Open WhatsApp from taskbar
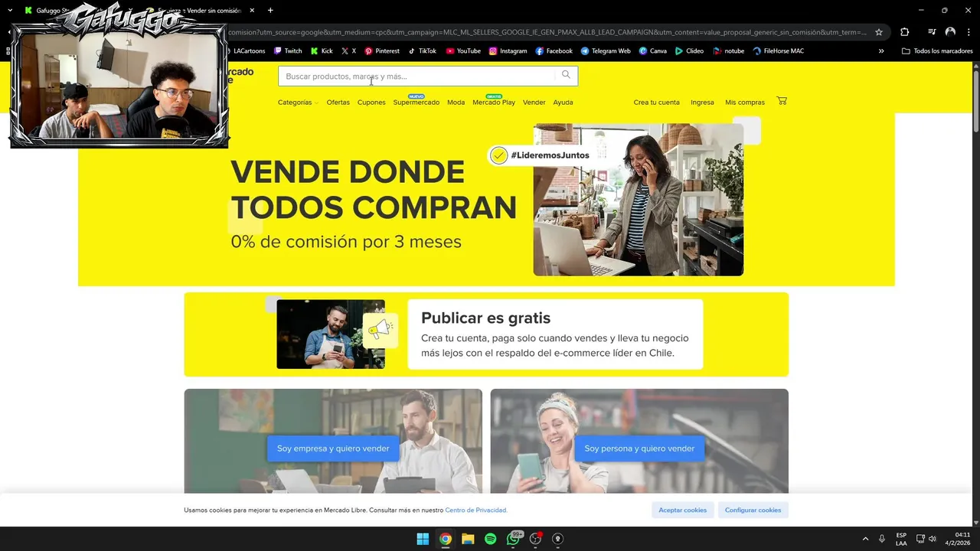Image resolution: width=980 pixels, height=551 pixels. 514,539
